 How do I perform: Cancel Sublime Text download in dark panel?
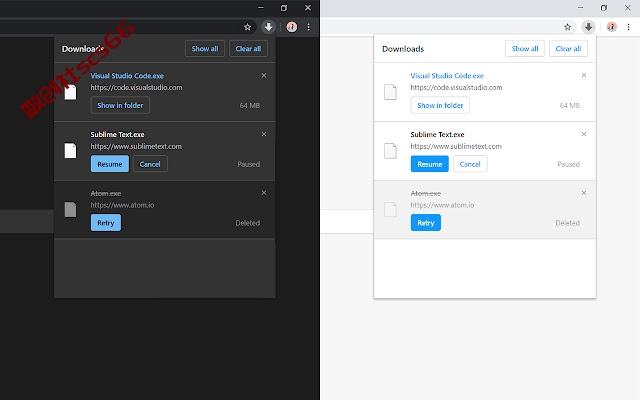[x=150, y=164]
